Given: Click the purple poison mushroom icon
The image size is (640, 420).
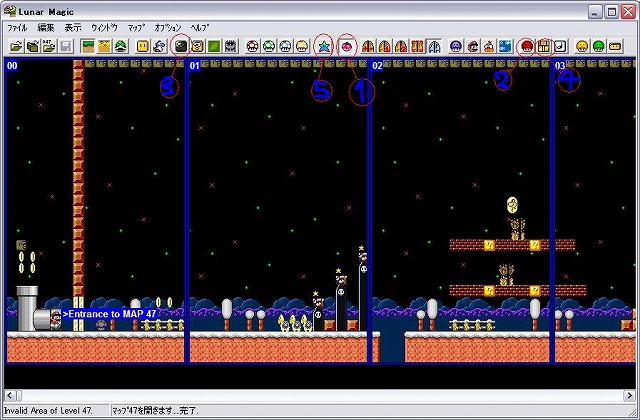Looking at the screenshot, I should click(x=456, y=47).
